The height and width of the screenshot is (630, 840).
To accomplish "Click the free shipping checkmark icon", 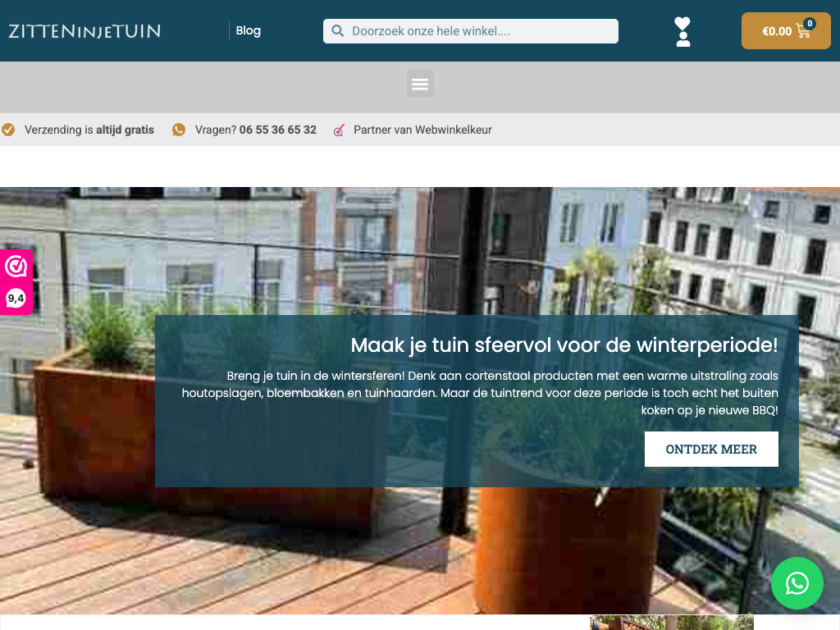I will coord(8,130).
